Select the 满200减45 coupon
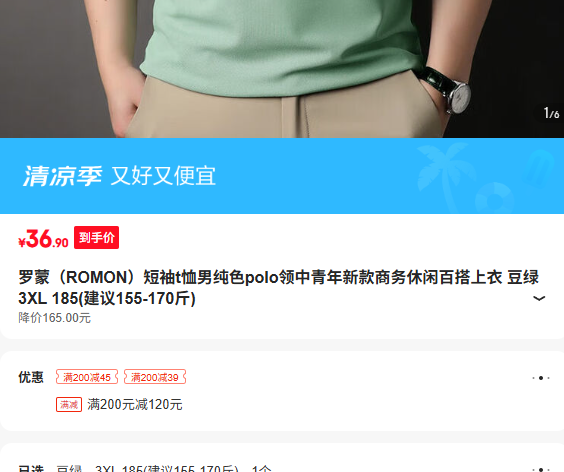 87,377
